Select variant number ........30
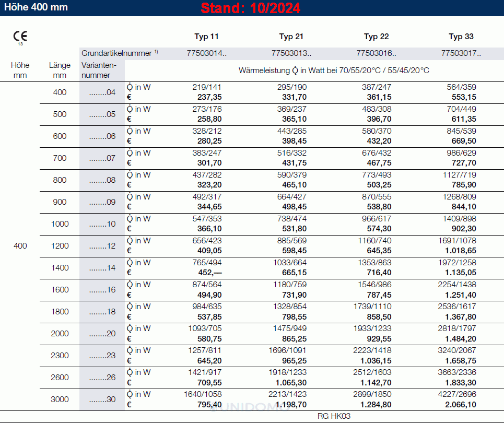 tap(102, 399)
